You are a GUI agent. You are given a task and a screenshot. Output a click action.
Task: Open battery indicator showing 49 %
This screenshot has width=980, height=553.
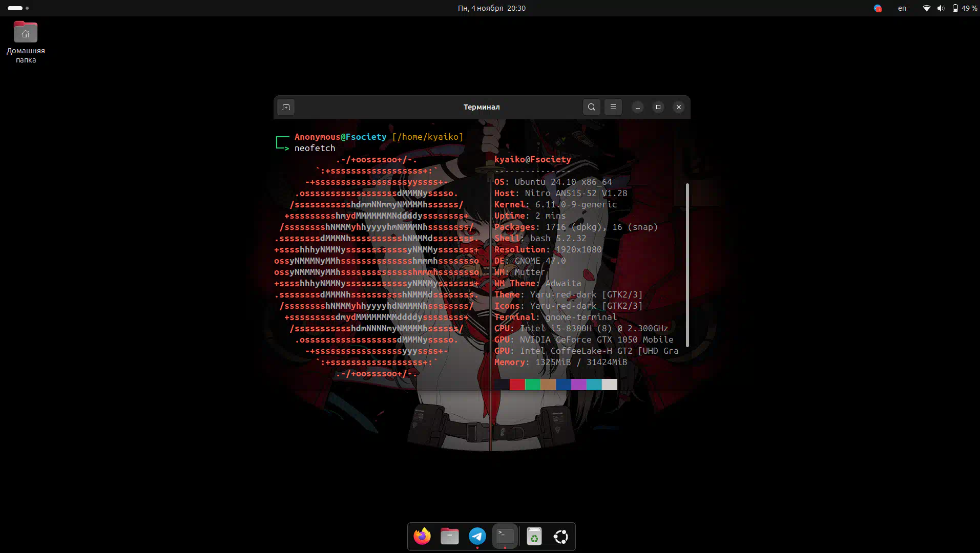pos(965,8)
